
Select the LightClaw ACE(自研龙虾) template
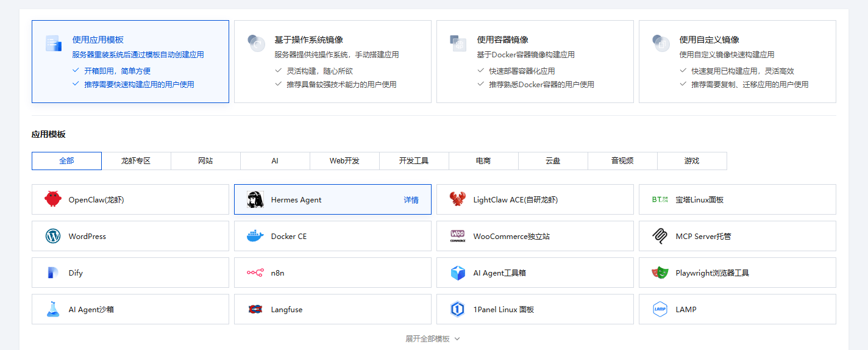(x=535, y=199)
